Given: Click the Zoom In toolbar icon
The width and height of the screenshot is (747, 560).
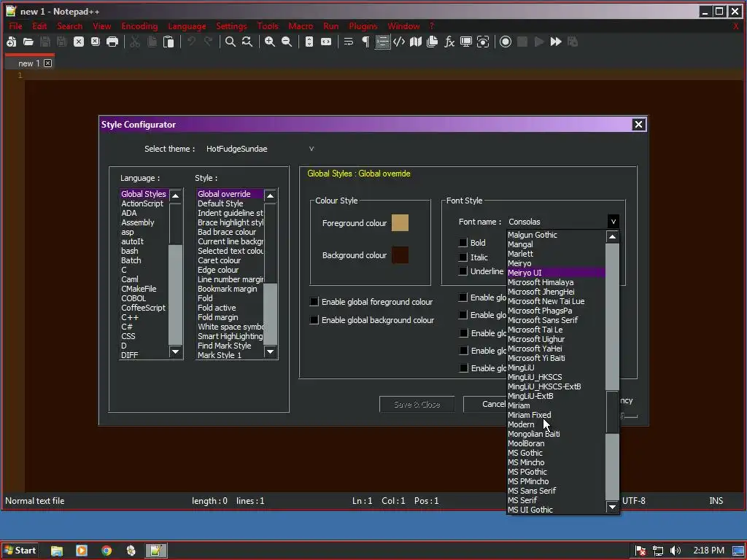Looking at the screenshot, I should pyautogui.click(x=270, y=42).
